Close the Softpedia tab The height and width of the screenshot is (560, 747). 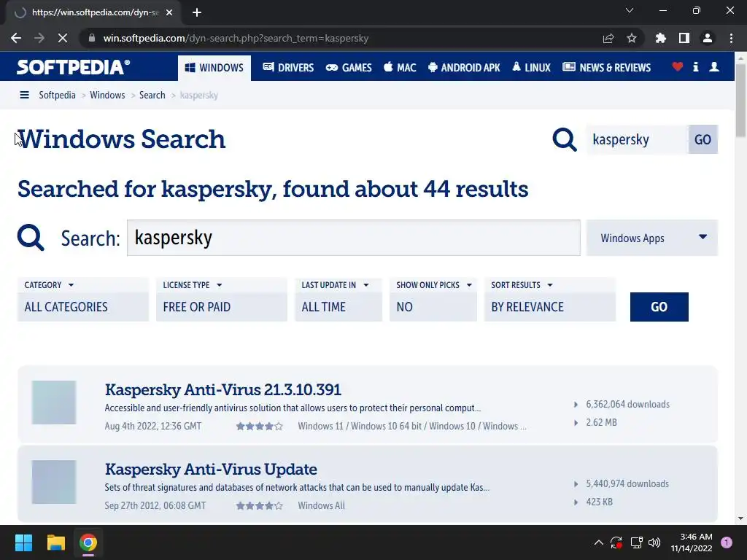coord(169,12)
